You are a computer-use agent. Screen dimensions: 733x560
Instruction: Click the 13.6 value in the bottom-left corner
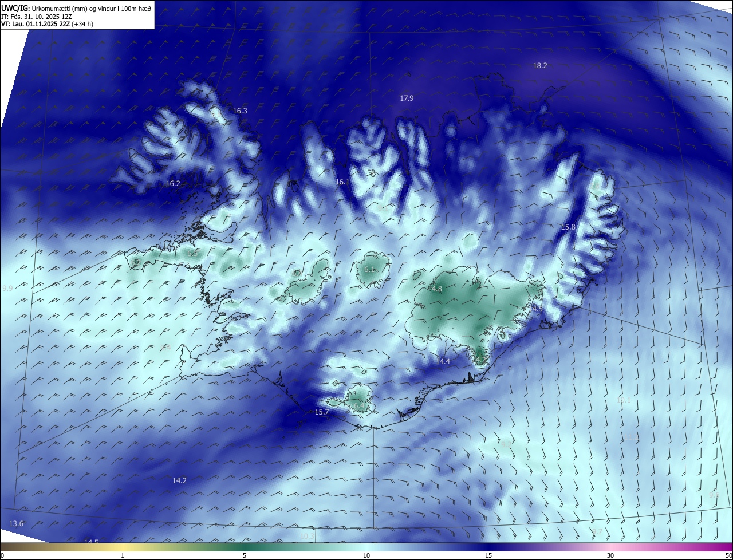17,524
